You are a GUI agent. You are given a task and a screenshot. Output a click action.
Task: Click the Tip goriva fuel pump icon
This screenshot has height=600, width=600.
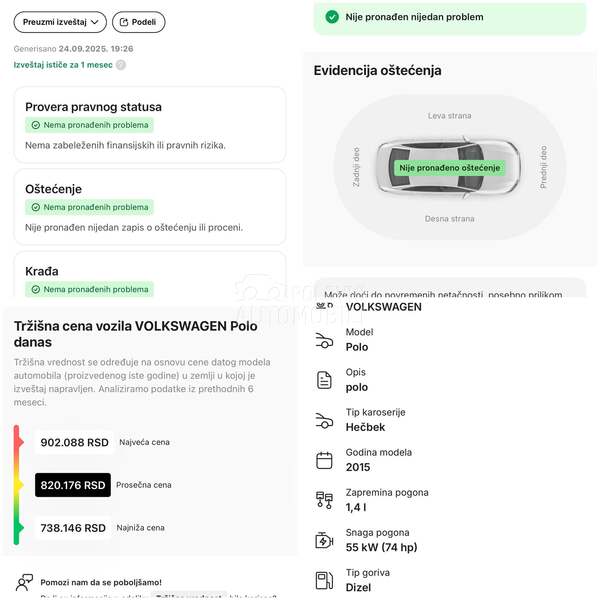coord(324,580)
